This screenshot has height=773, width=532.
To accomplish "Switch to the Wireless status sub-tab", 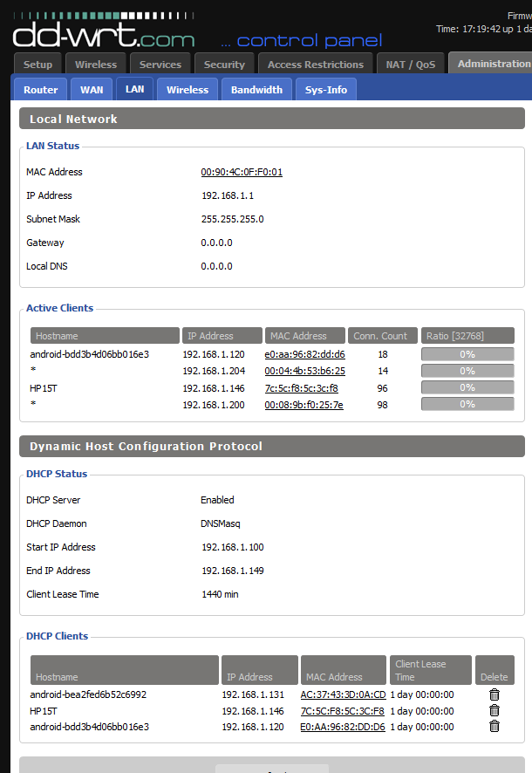I will 188,90.
